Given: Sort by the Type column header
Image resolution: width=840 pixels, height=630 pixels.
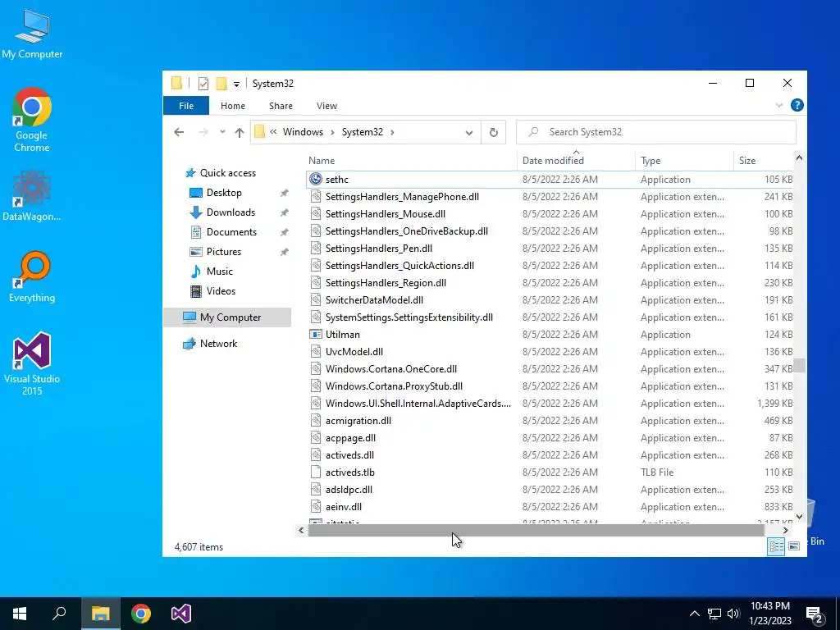Looking at the screenshot, I should (684, 161).
